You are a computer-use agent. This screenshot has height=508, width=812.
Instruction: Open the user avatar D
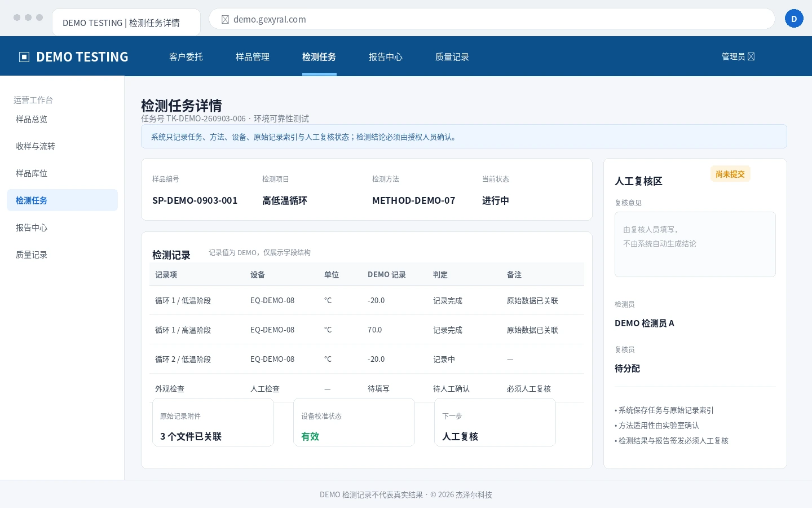coord(794,19)
